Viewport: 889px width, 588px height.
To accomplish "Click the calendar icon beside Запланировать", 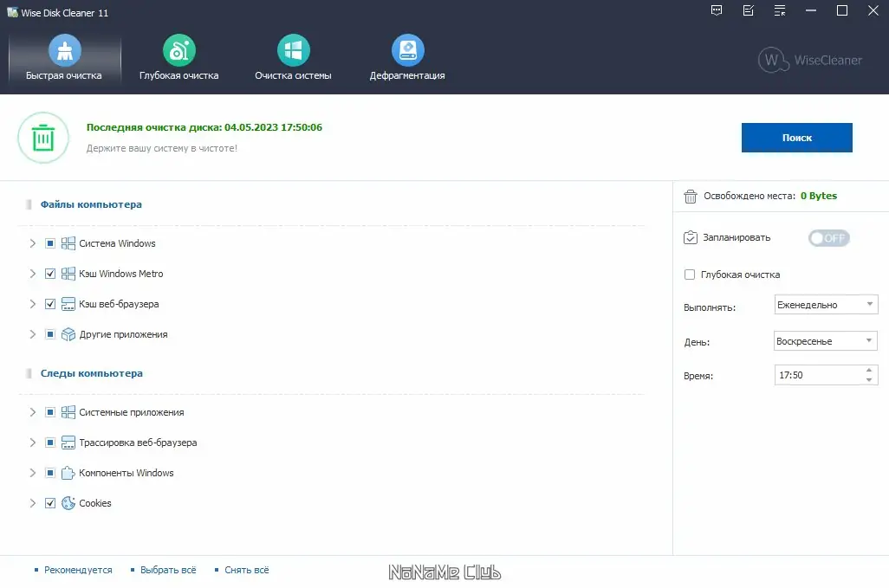I will (690, 237).
